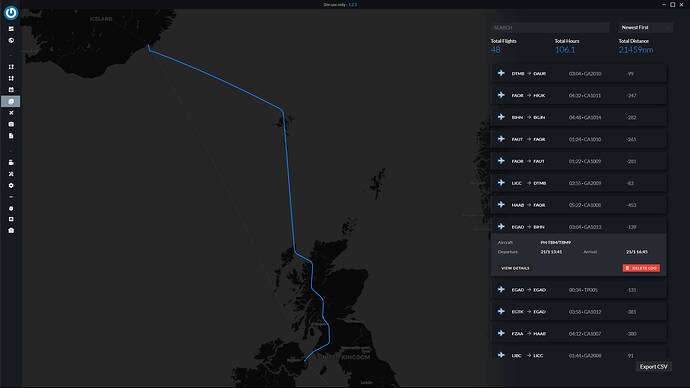The image size is (690, 388).
Task: Open settings gear icon in sidebar
Action: (x=11, y=185)
